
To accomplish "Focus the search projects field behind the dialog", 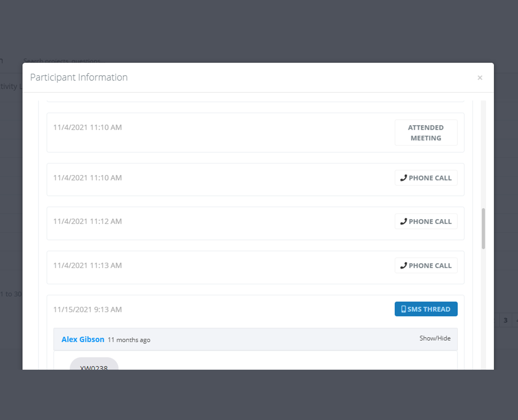I will point(62,61).
